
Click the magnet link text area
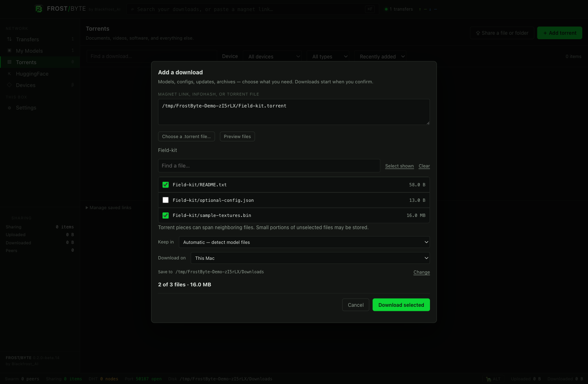point(294,112)
